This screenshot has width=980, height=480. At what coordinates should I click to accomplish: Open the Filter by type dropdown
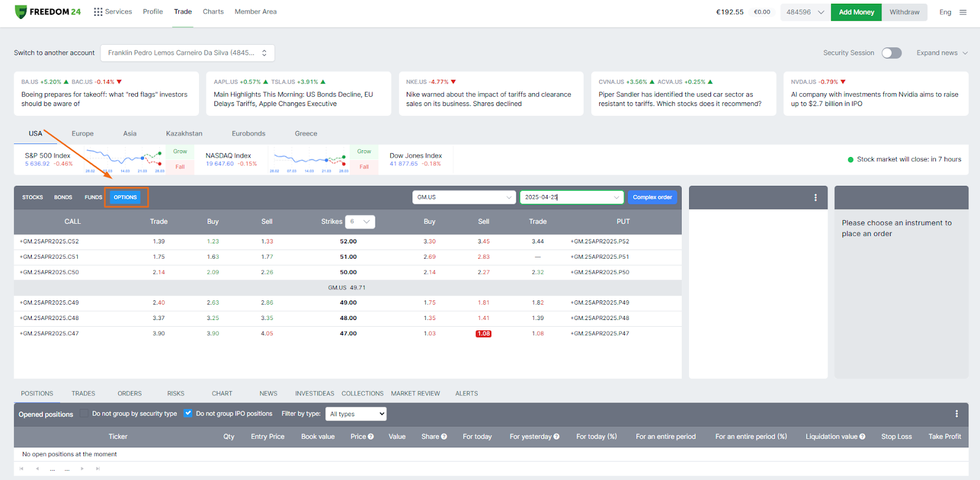click(356, 414)
